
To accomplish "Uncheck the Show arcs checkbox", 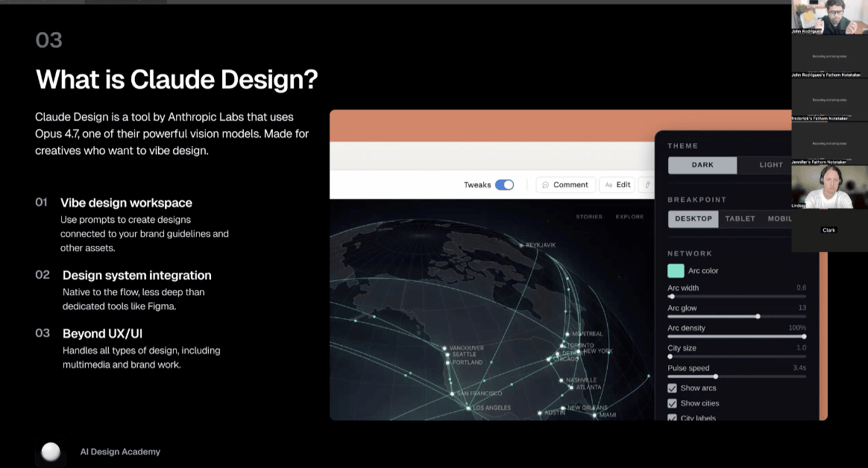I will 672,388.
